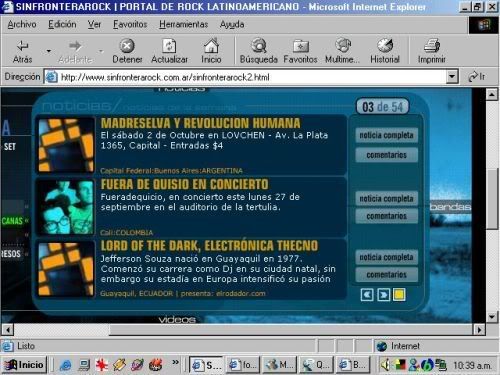Image resolution: width=500 pixels, height=375 pixels.
Task: Click the show desktop quick launch icon
Action: pyautogui.click(x=84, y=365)
